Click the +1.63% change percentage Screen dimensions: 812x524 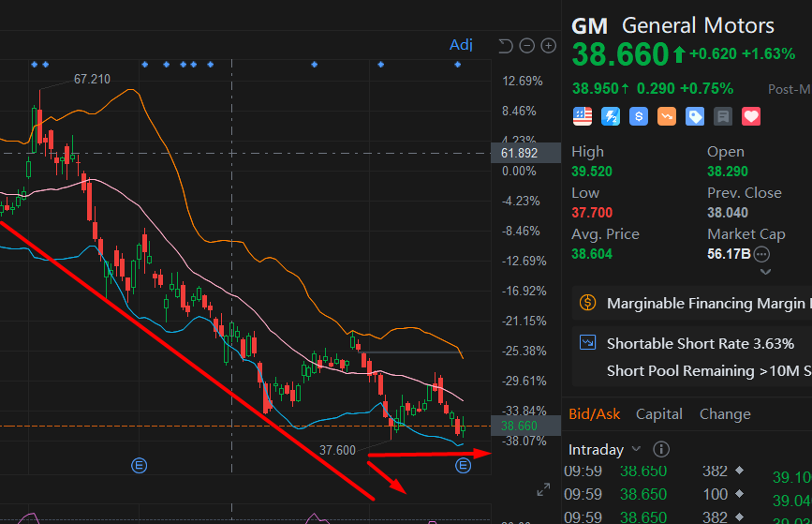769,54
